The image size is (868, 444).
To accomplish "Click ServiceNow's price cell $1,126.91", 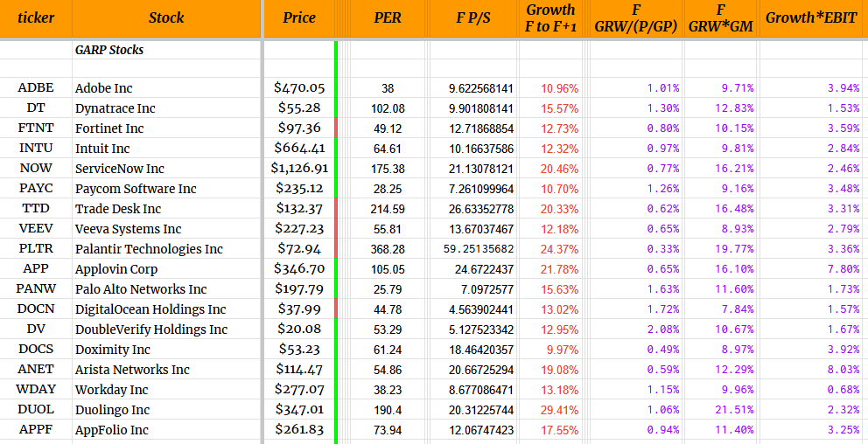I will 300,169.
